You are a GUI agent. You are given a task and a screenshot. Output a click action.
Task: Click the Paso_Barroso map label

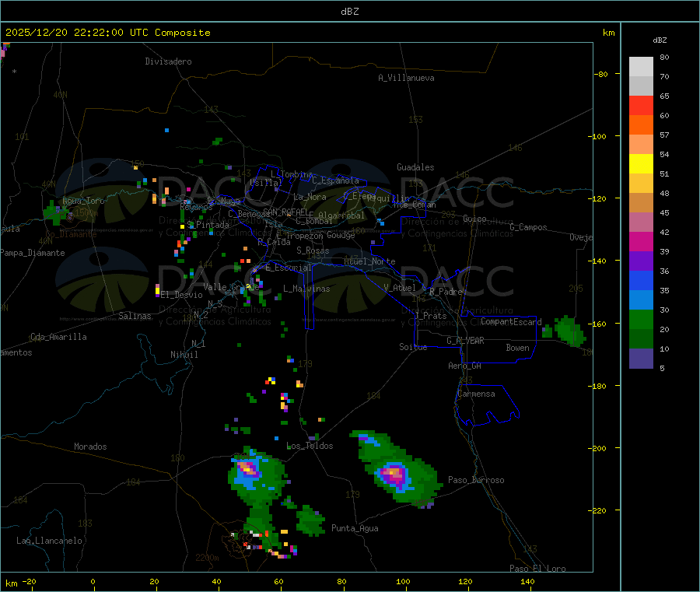pos(476,480)
